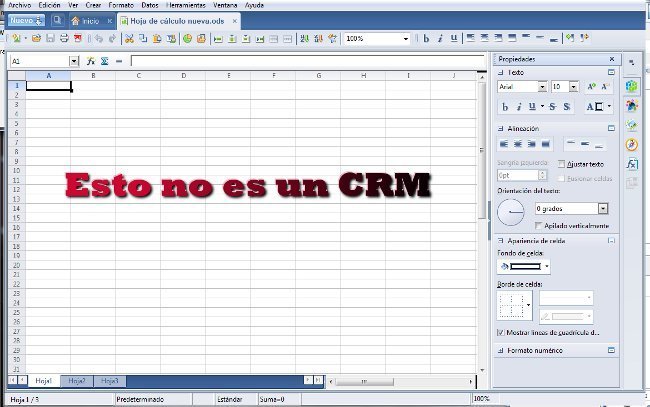The width and height of the screenshot is (650, 407).
Task: Switch to the Hoja2 sheet tab
Action: click(x=77, y=380)
